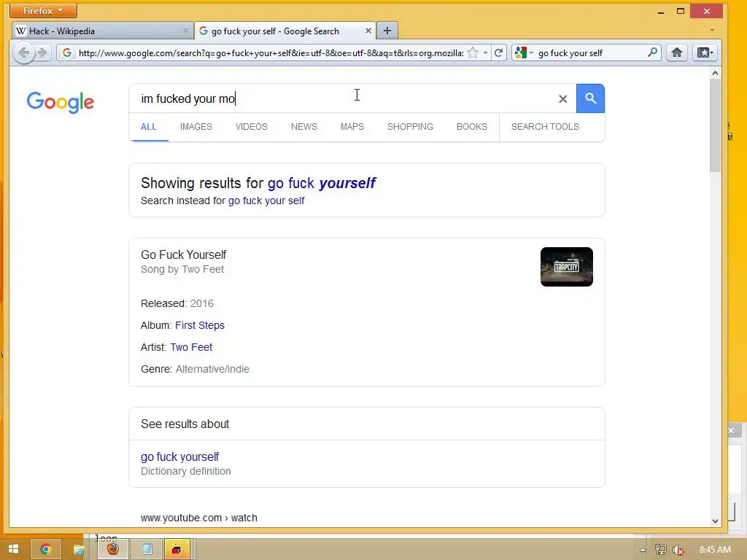Reload the page with the refresh icon

(498, 52)
